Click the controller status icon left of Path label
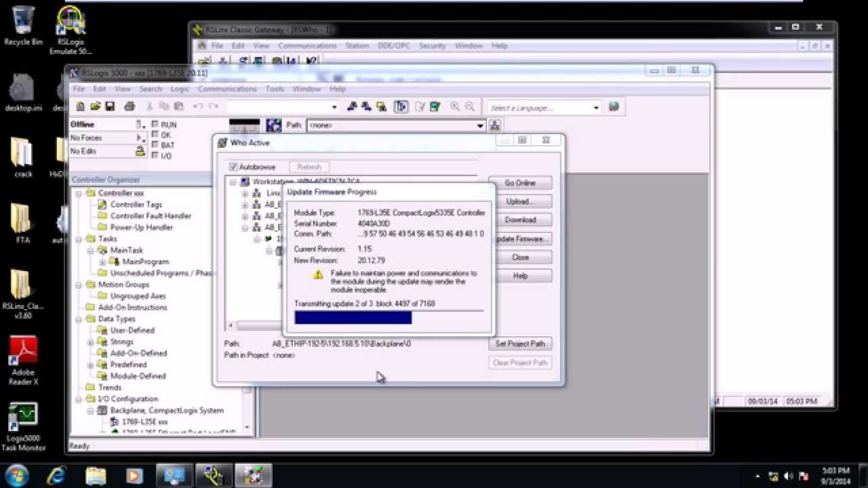 point(274,125)
